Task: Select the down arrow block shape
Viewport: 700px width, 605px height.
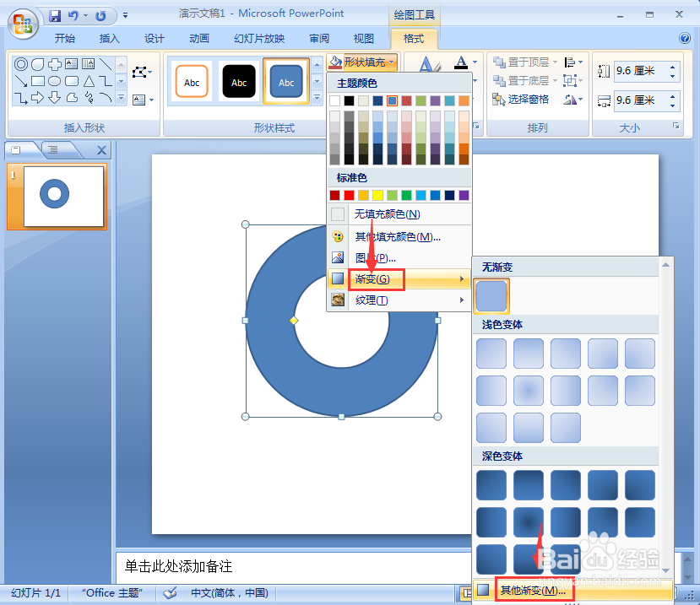Action: coord(55,97)
